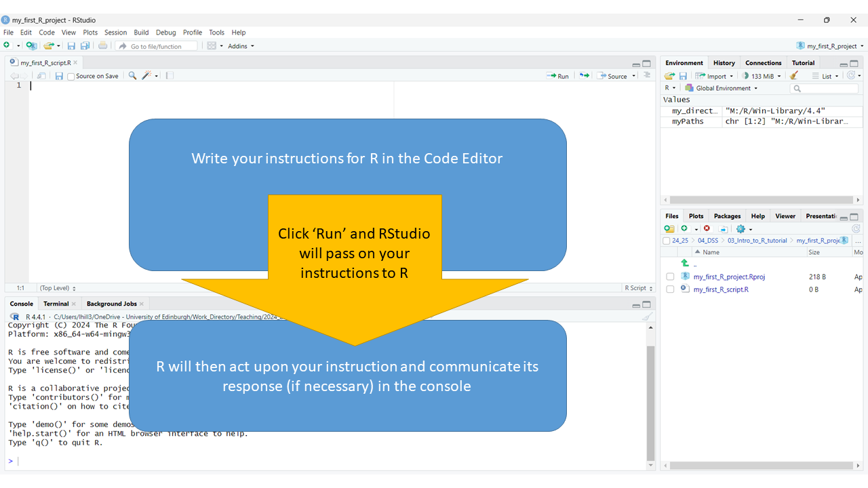Click the code tools magic wand icon
Image resolution: width=868 pixels, height=488 pixels.
point(146,76)
